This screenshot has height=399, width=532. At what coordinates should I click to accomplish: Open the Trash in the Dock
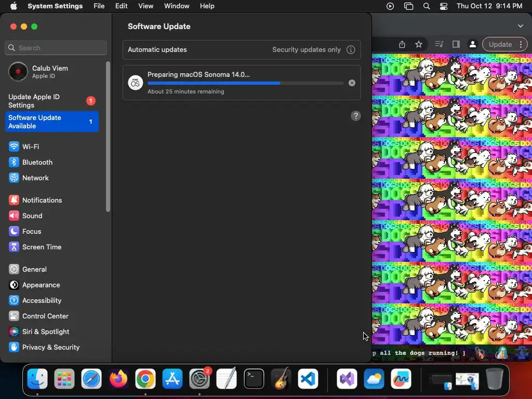pos(495,379)
